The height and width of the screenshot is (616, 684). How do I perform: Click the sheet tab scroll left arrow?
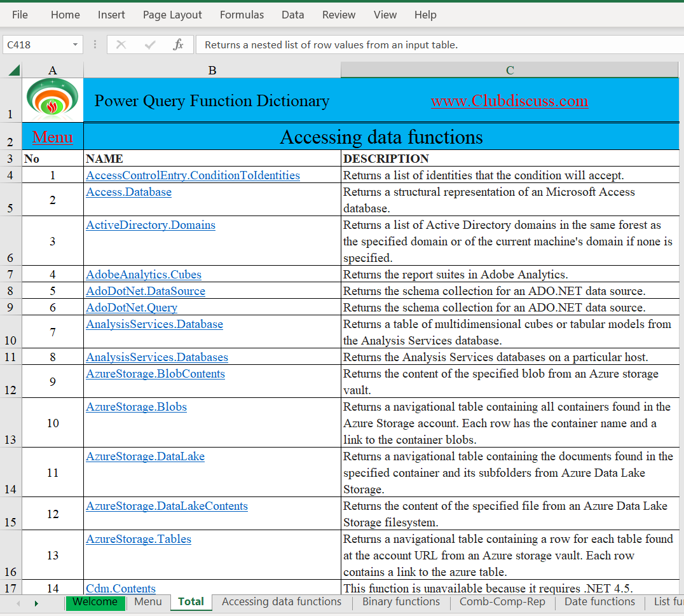18,603
